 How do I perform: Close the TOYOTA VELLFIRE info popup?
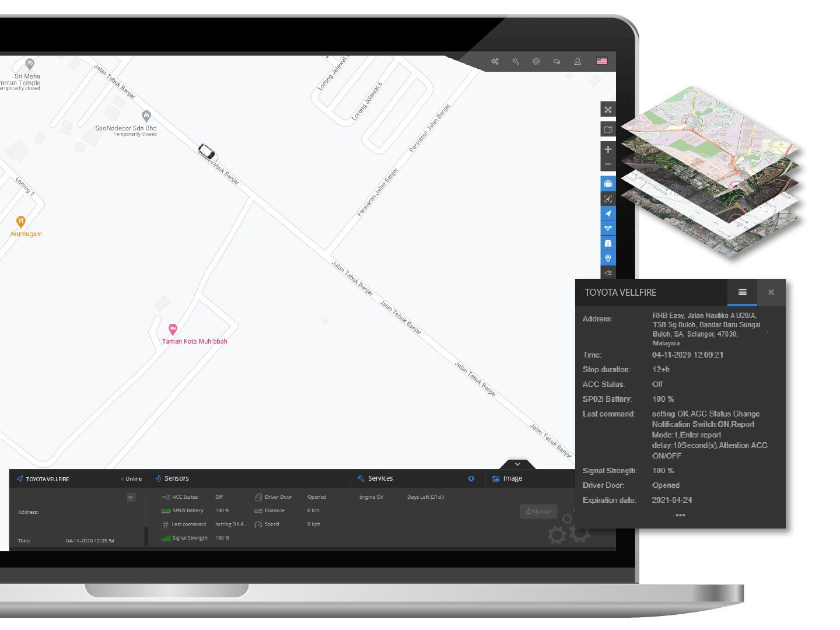pyautogui.click(x=771, y=292)
